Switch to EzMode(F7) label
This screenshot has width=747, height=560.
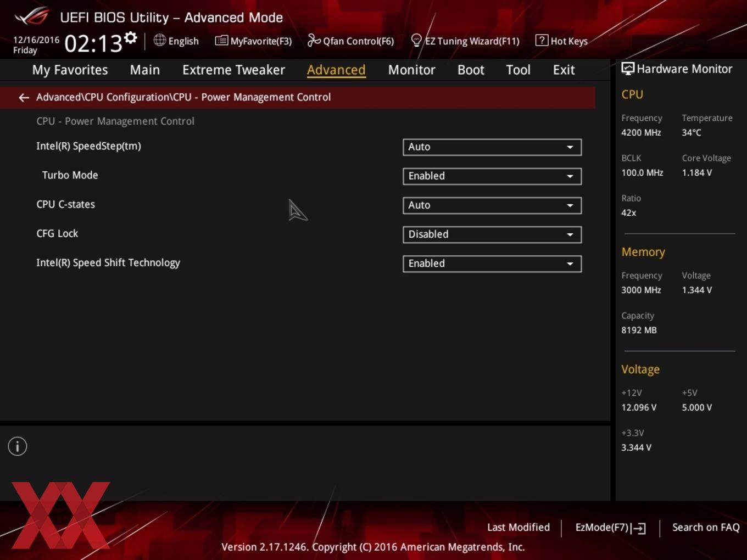(x=601, y=527)
